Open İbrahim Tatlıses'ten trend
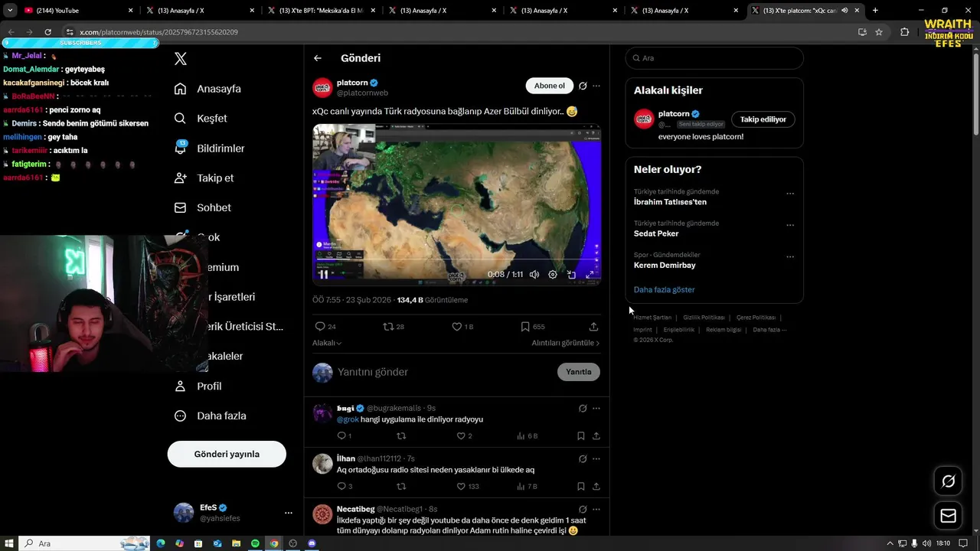The width and height of the screenshot is (980, 551). point(670,202)
